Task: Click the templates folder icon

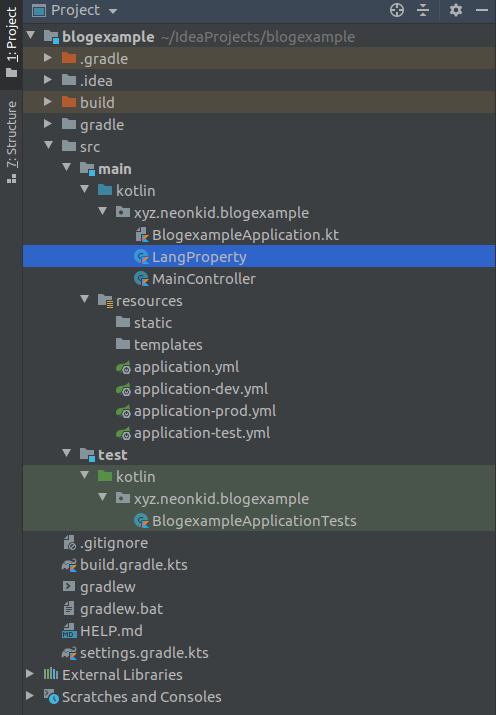Action: coord(123,344)
